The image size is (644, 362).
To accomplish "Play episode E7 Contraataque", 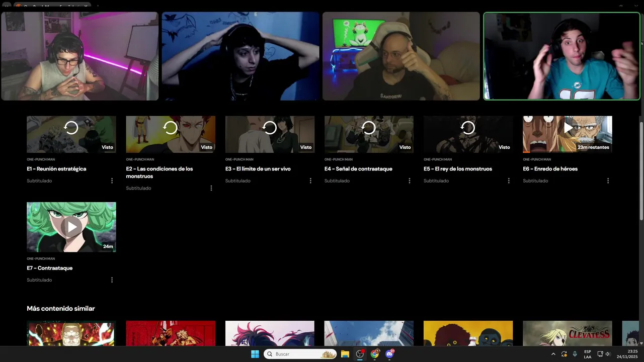I will click(x=71, y=227).
